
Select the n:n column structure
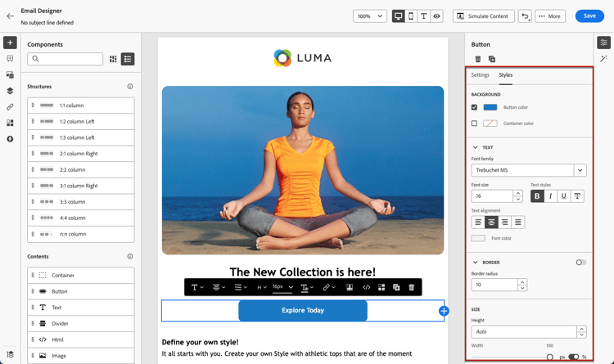pos(81,234)
